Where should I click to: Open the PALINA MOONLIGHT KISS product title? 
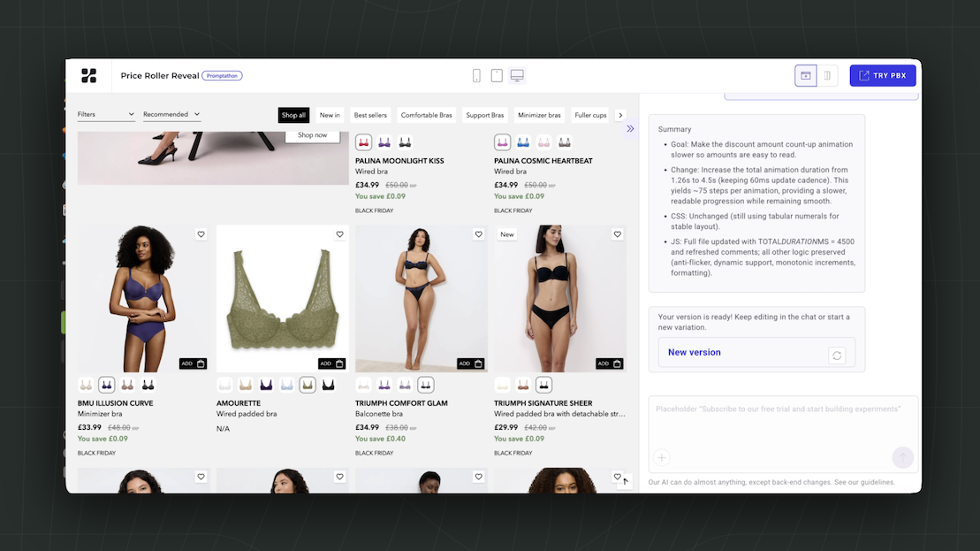[399, 161]
